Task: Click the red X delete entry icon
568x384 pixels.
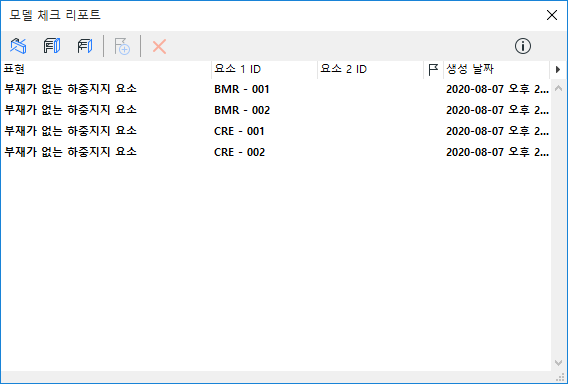Action: 159,47
